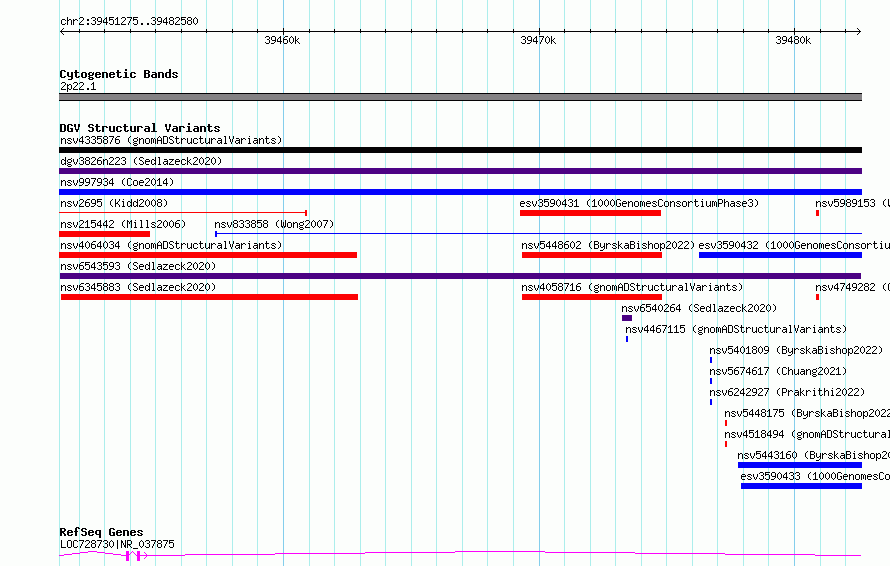Viewport: 890px width, 566px height.
Task: Click the 39470k ruler label
Action: click(x=538, y=40)
